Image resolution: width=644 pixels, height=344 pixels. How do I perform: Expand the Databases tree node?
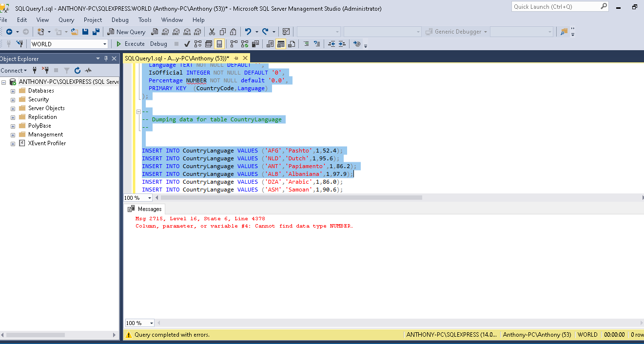(x=13, y=91)
